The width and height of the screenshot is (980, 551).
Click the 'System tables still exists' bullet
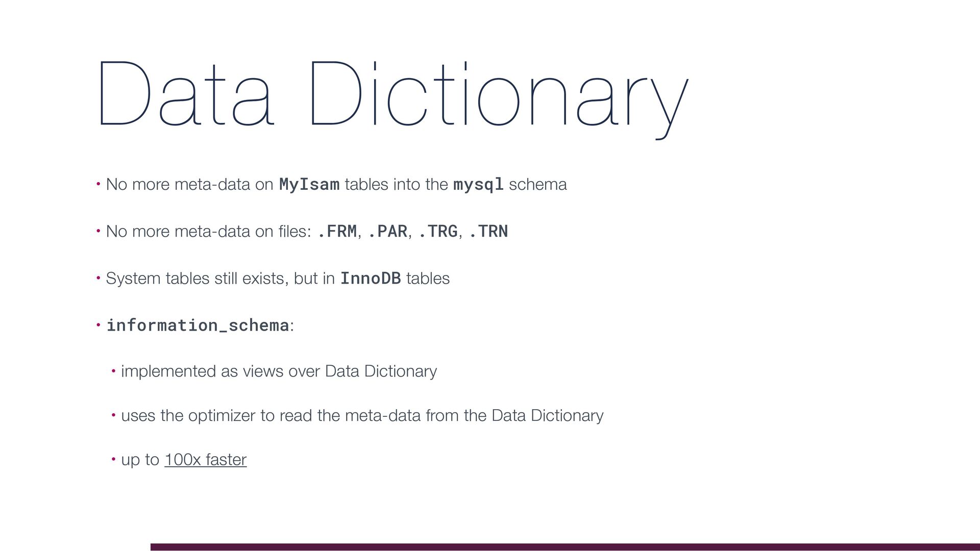(x=278, y=279)
